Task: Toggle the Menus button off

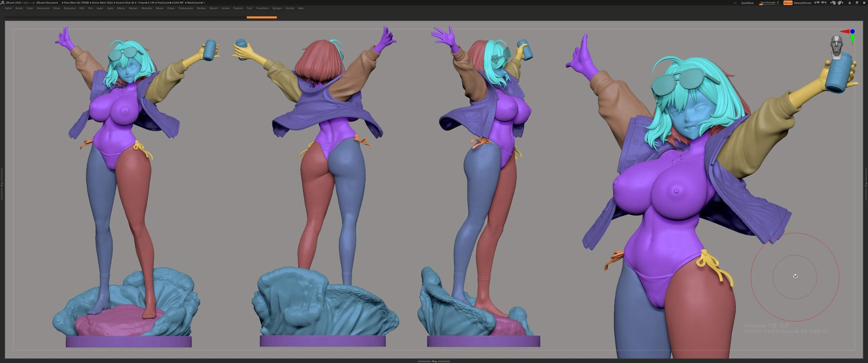Action: [x=788, y=3]
